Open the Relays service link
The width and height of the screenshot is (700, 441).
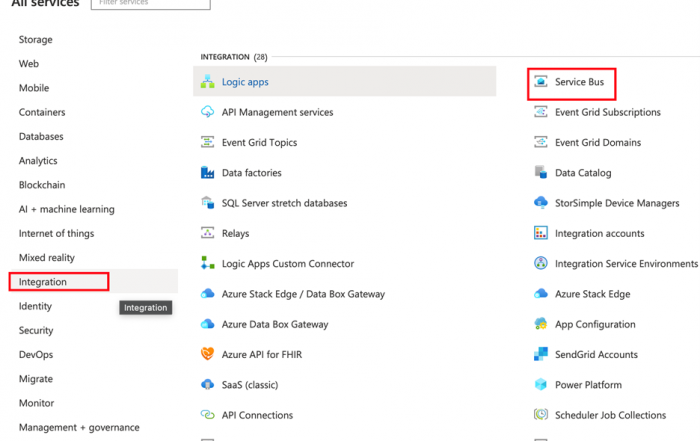click(x=235, y=233)
